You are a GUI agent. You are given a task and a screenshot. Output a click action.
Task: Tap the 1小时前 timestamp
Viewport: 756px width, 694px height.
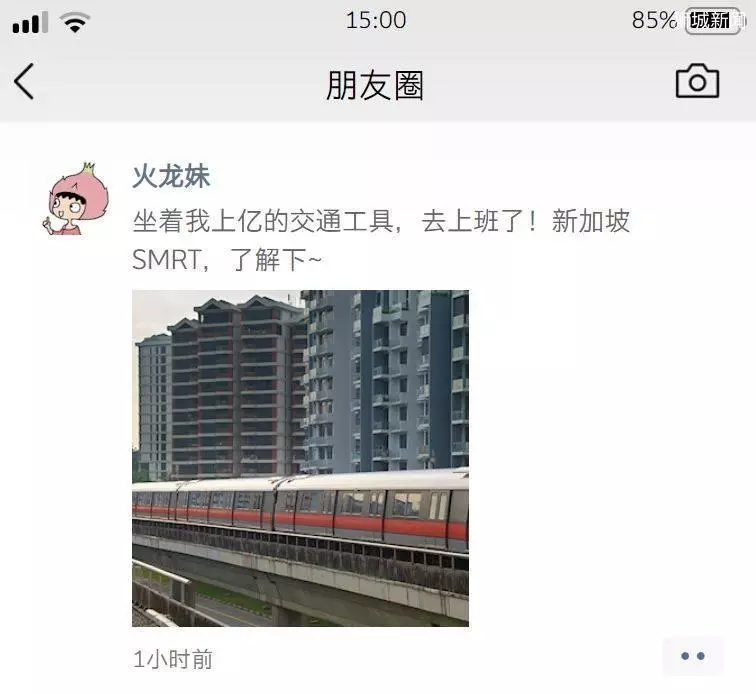tap(173, 659)
